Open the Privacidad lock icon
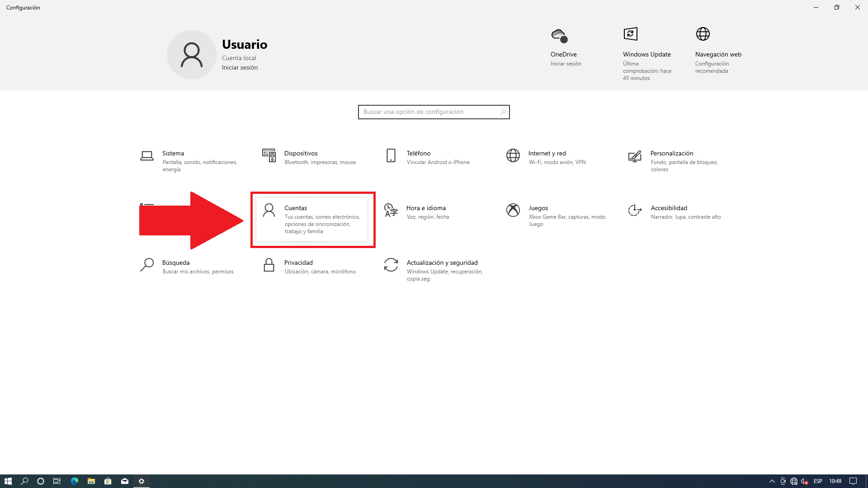The height and width of the screenshot is (488, 868). click(x=269, y=265)
